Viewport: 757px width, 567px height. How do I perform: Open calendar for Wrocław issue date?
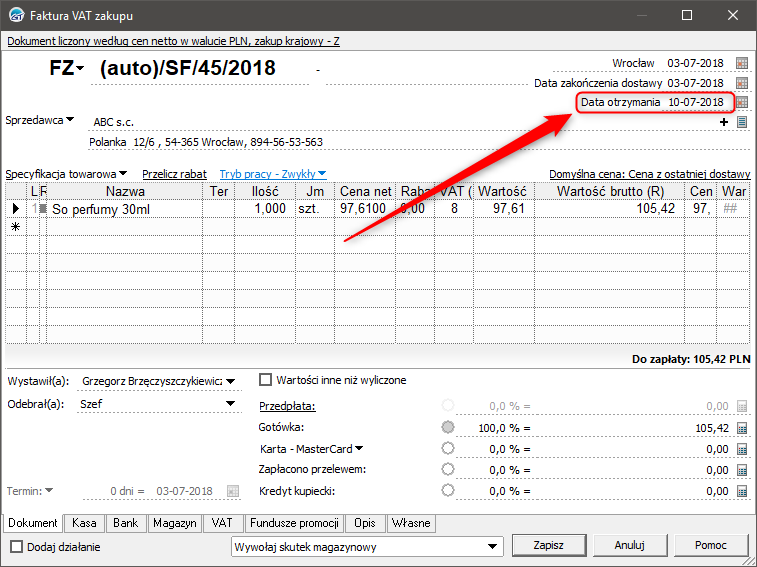click(742, 63)
